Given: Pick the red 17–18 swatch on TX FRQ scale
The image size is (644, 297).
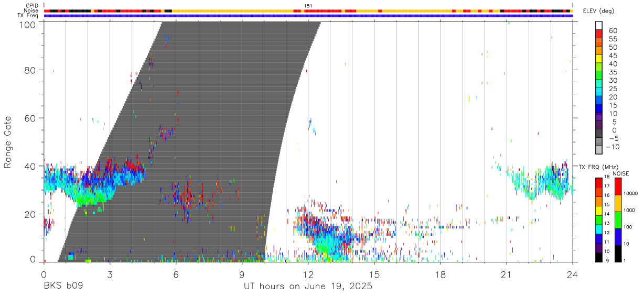Looking at the screenshot, I should pos(599,182).
